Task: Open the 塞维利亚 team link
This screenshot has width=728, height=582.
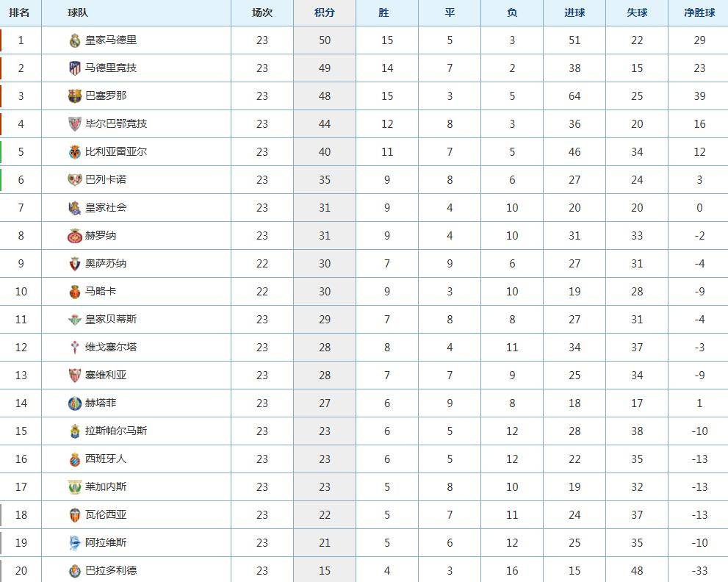Action: [106, 375]
